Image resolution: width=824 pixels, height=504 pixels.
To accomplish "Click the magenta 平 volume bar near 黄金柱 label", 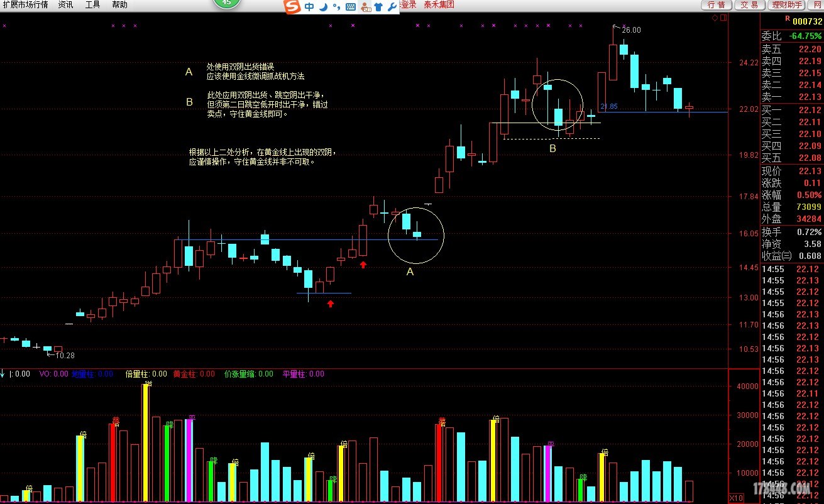I will click(x=189, y=460).
